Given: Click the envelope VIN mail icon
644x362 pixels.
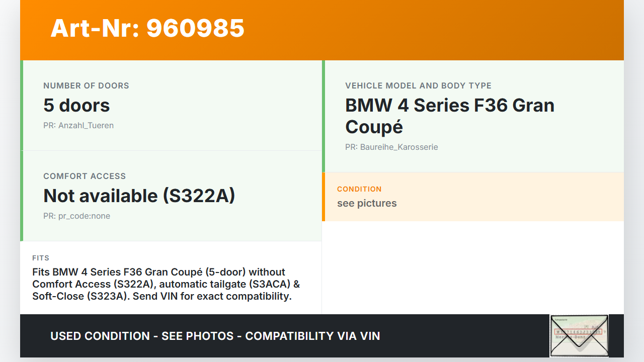Looking at the screenshot, I should pos(579,335).
